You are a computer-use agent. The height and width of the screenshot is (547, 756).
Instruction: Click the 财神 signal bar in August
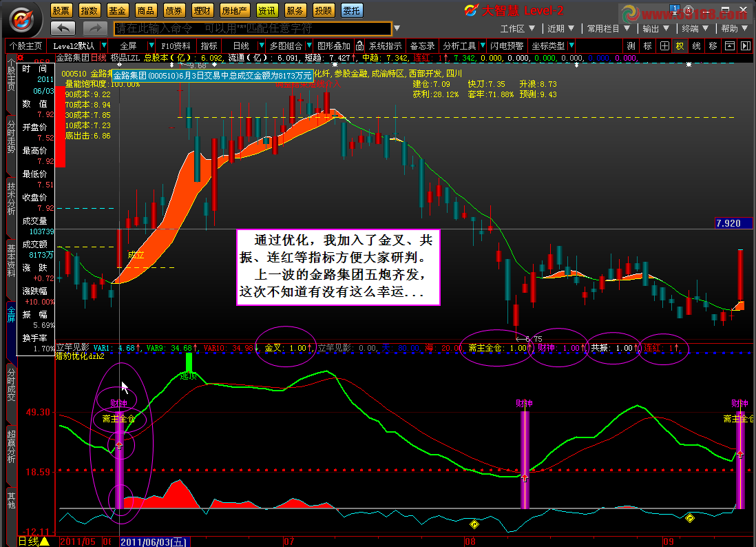(x=525, y=460)
